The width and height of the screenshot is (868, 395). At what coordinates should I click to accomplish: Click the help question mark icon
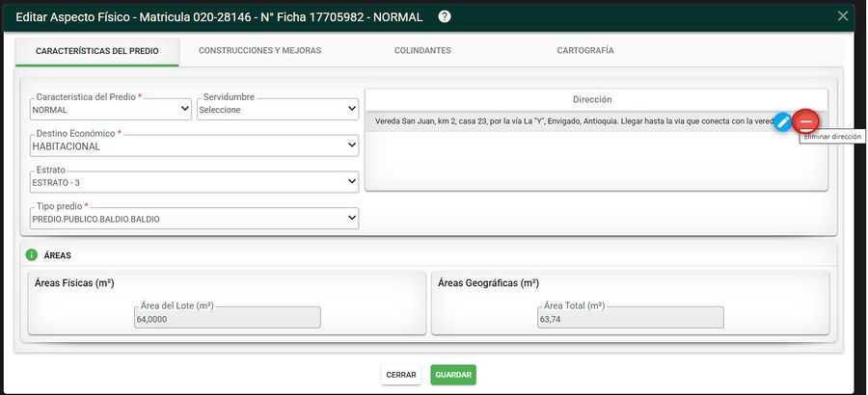point(445,16)
